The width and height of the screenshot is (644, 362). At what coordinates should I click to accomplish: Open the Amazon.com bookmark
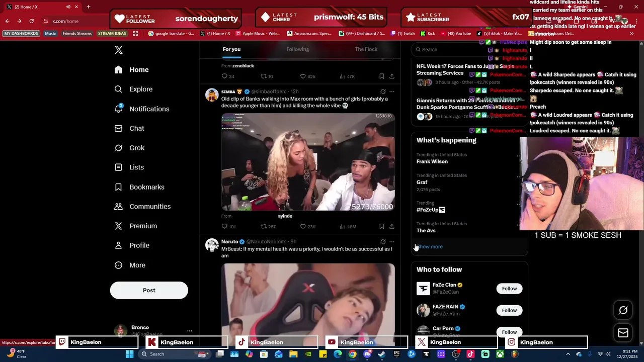click(309, 34)
